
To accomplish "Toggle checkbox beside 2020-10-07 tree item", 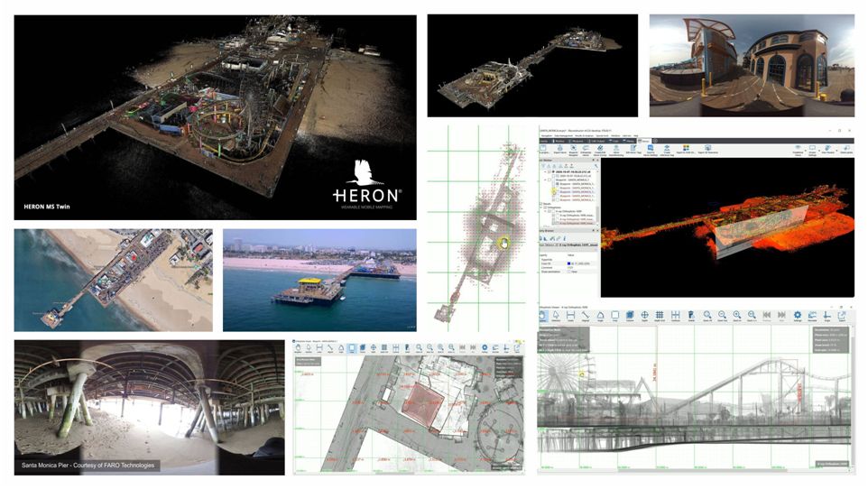I will pyautogui.click(x=549, y=171).
